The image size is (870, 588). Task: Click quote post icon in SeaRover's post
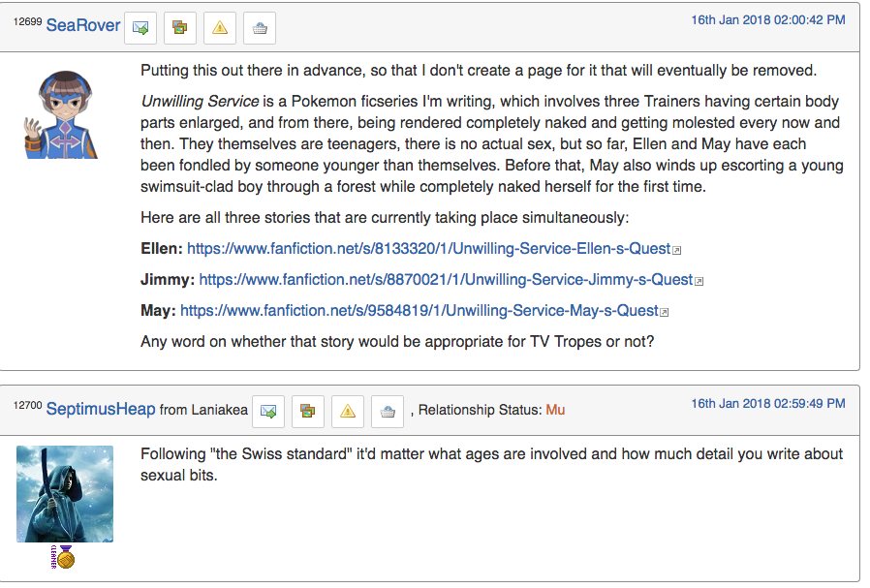(180, 27)
